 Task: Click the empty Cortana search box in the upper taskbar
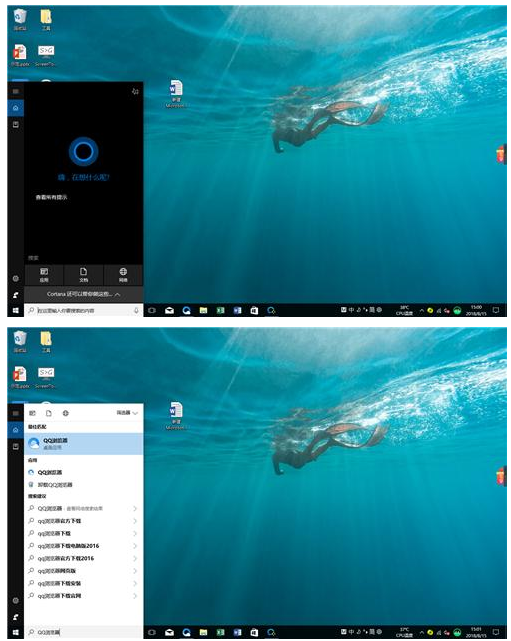(83, 311)
